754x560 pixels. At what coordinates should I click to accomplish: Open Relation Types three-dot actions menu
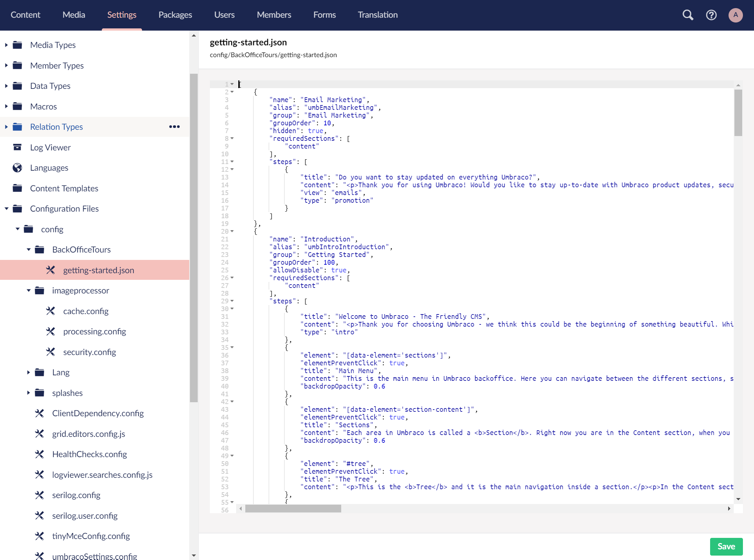pyautogui.click(x=174, y=127)
